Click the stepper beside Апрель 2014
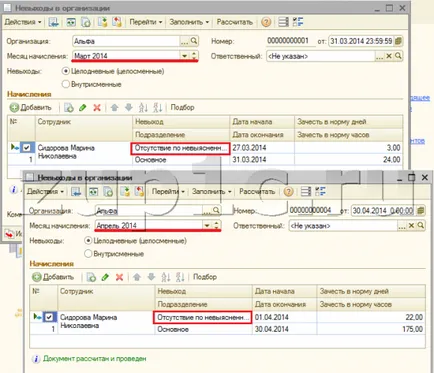This screenshot has width=434, height=373. tap(216, 225)
